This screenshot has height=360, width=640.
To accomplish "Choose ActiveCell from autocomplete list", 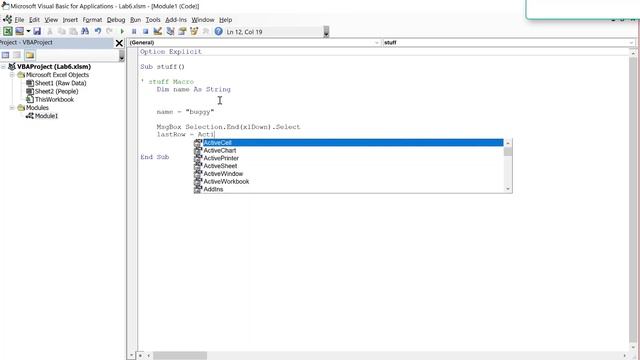I will click(x=353, y=142).
